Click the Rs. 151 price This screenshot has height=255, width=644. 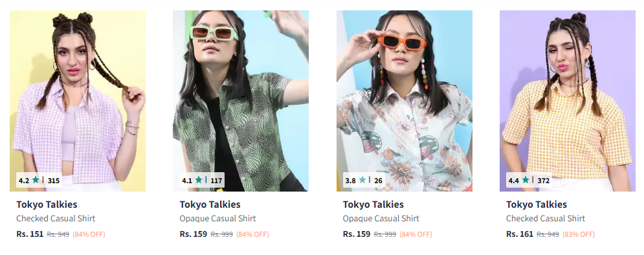(x=30, y=234)
